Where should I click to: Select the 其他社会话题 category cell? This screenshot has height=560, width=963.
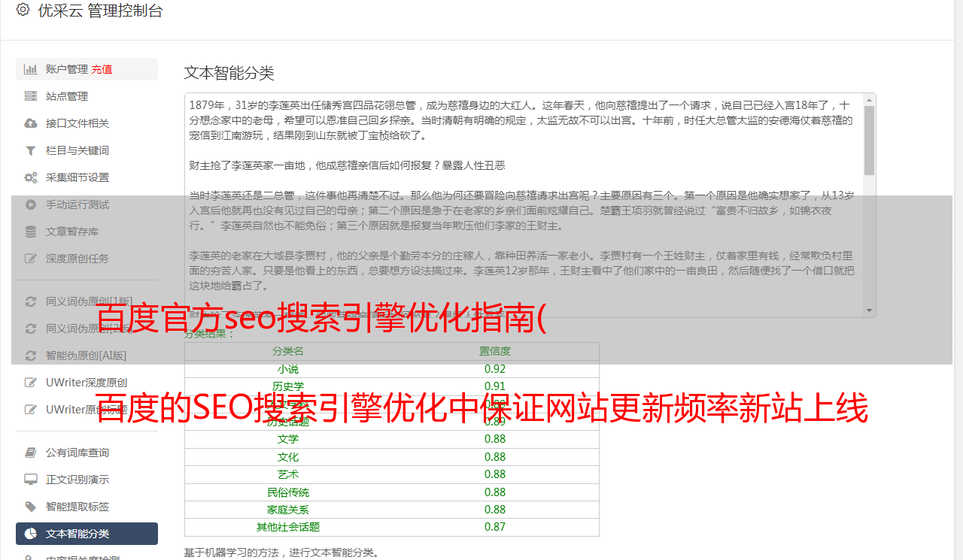click(x=288, y=527)
